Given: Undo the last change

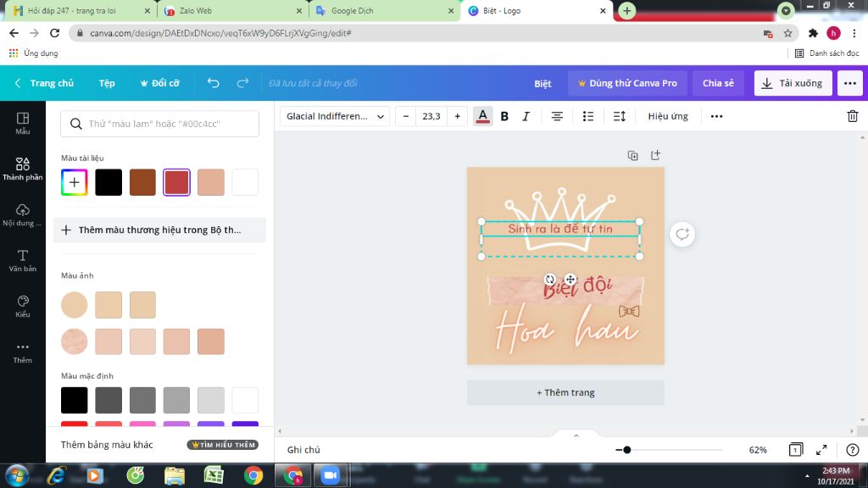Looking at the screenshot, I should (x=213, y=83).
